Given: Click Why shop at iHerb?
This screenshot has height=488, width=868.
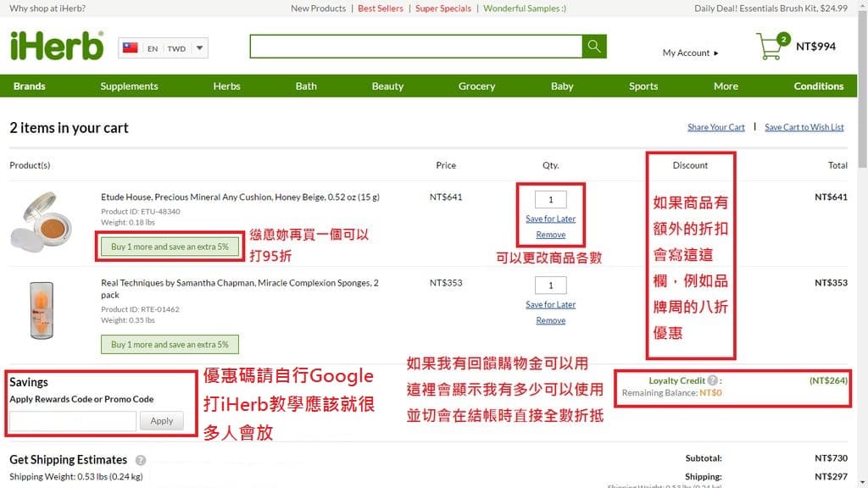Looking at the screenshot, I should (47, 8).
